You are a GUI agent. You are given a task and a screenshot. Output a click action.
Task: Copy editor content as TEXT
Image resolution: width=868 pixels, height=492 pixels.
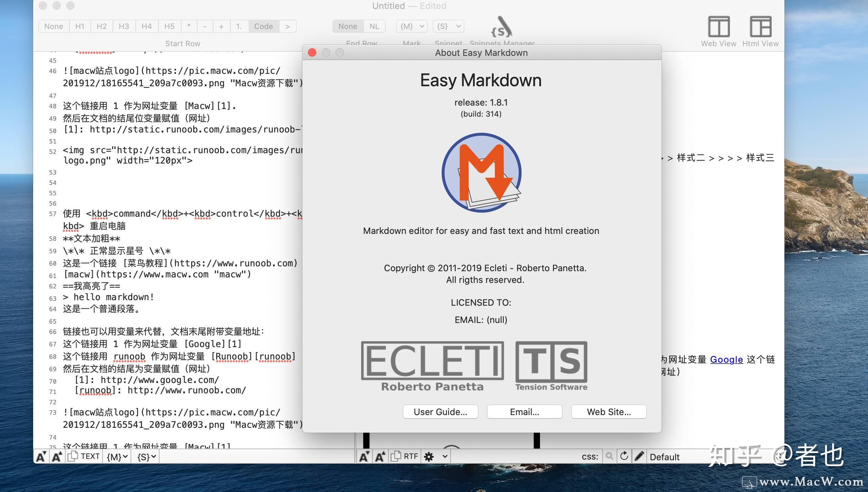(x=84, y=456)
